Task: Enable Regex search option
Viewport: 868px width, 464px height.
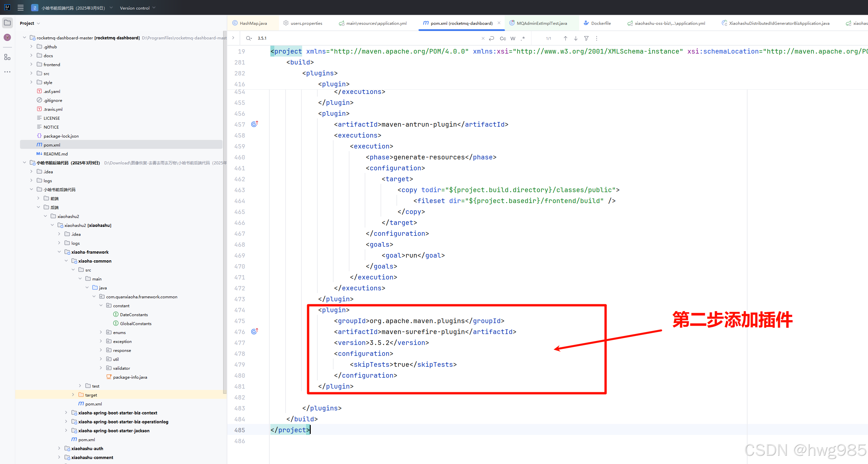Action: tap(523, 38)
